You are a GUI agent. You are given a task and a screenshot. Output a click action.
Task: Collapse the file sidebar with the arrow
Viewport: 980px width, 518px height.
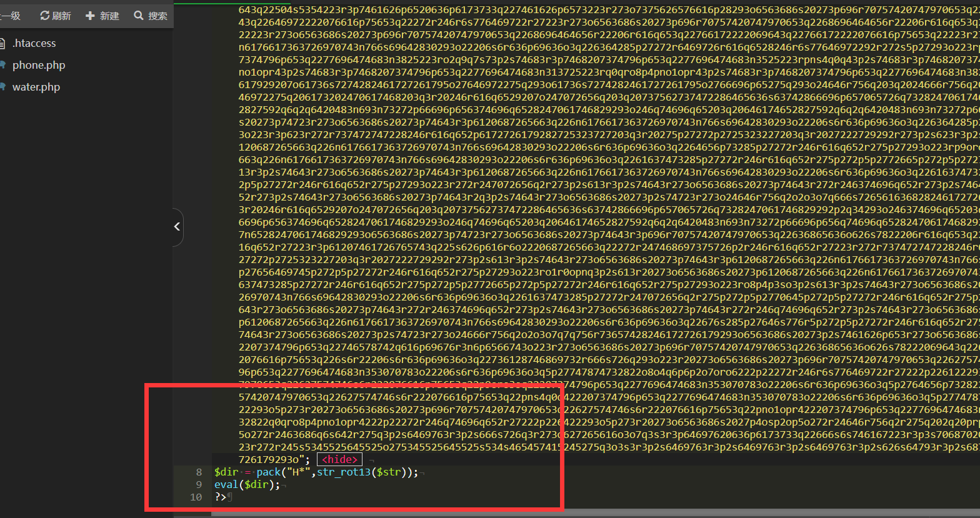click(177, 227)
